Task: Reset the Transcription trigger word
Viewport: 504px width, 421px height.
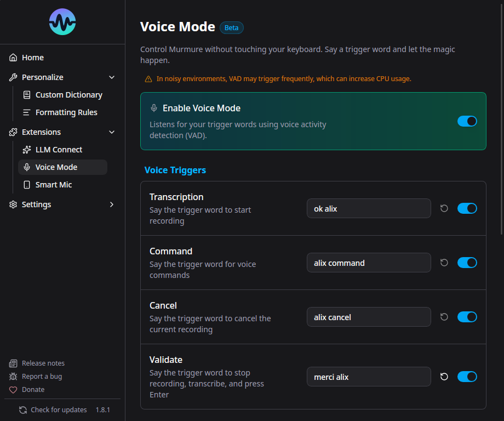Action: (444, 208)
